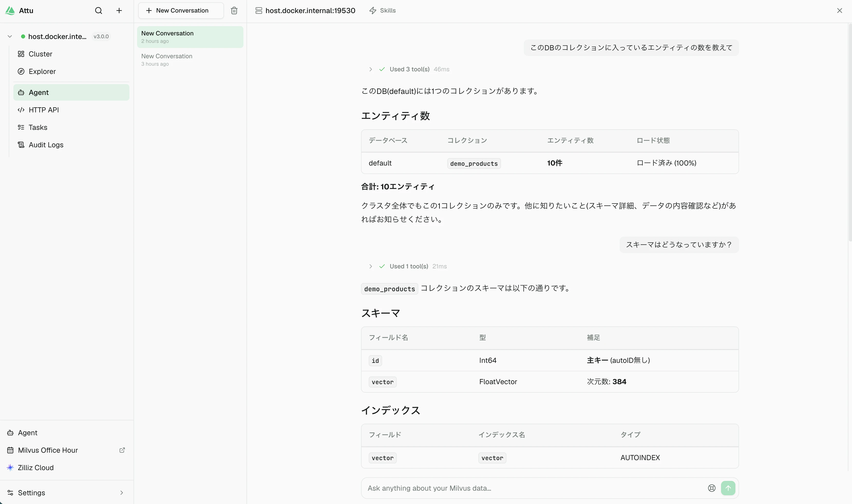This screenshot has height=504, width=852.
Task: Click the vector chip under インデックス名
Action: point(492,458)
